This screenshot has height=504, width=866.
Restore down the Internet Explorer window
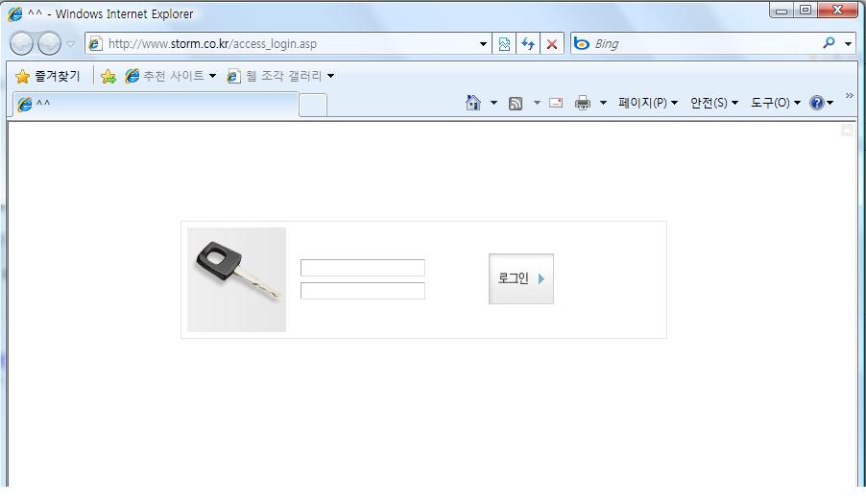[806, 11]
